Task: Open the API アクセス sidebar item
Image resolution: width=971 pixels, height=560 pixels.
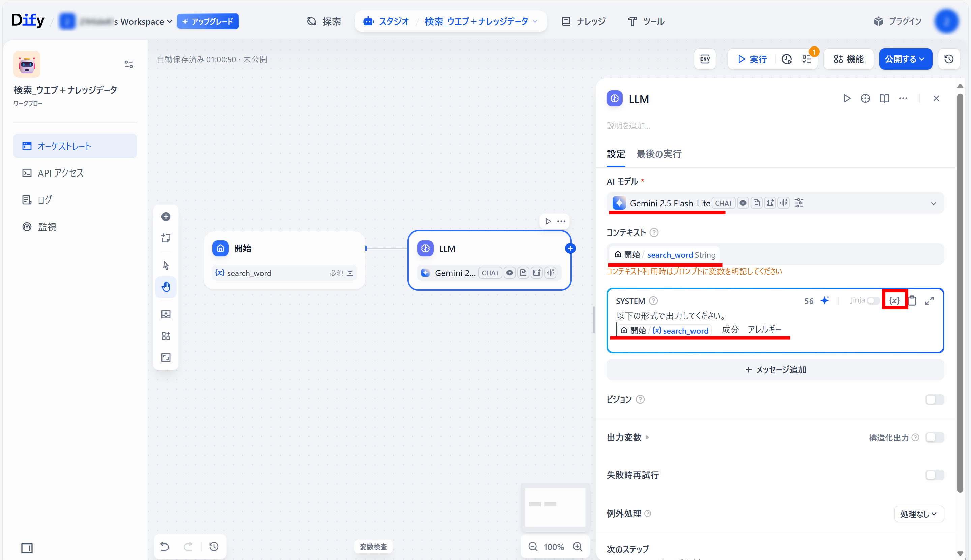Action: 60,173
